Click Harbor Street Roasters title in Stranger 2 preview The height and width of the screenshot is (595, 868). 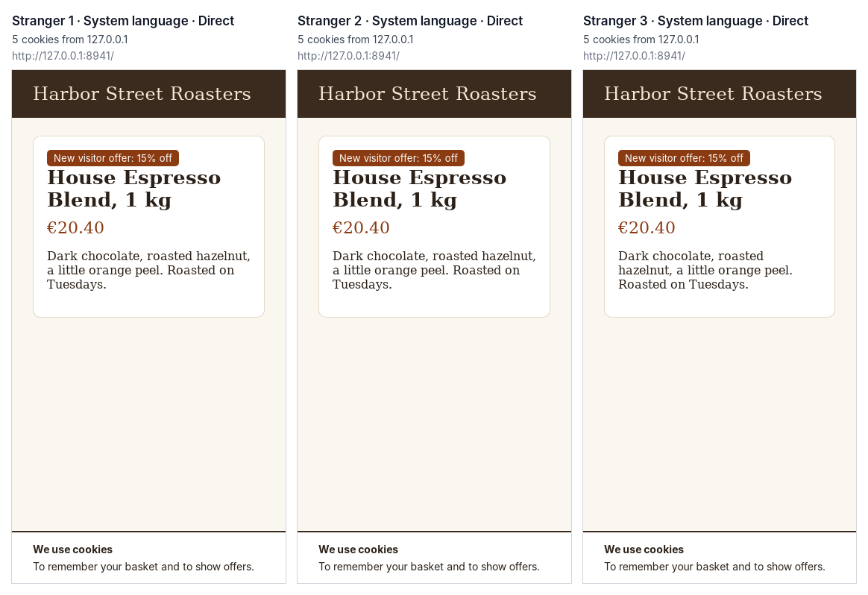tap(427, 93)
